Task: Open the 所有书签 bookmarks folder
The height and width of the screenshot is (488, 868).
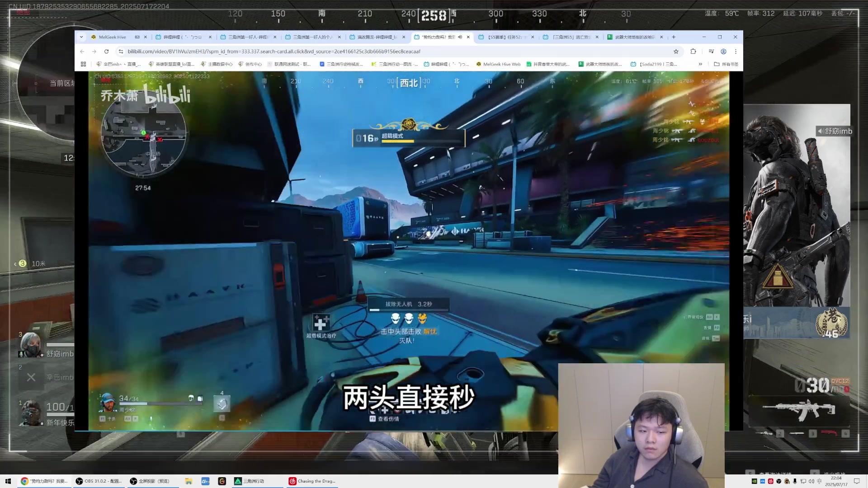Action: [726, 64]
